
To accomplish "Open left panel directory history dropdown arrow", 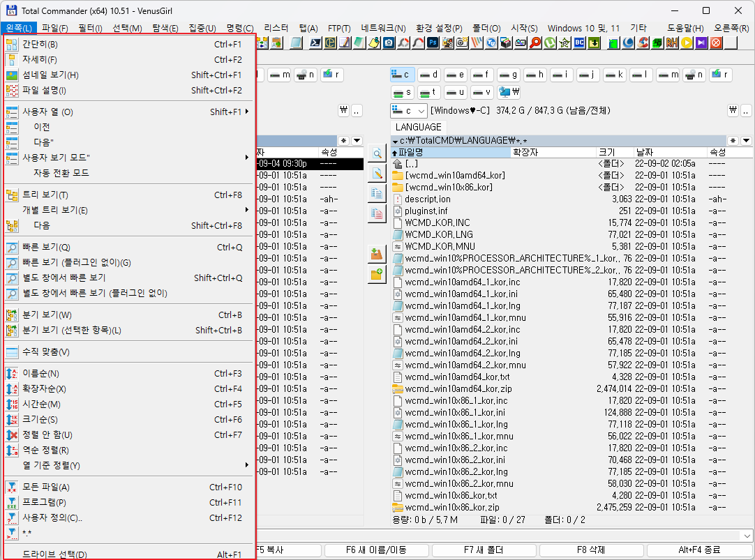I will tap(357, 140).
